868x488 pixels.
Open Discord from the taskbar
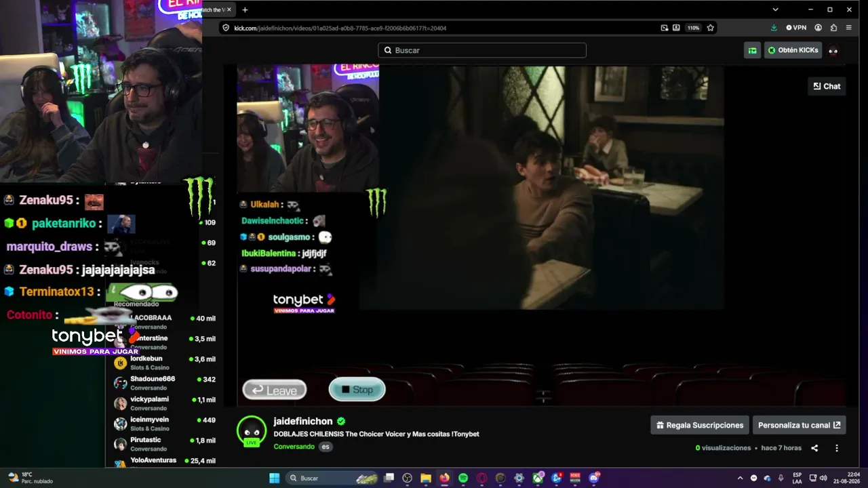point(594,478)
